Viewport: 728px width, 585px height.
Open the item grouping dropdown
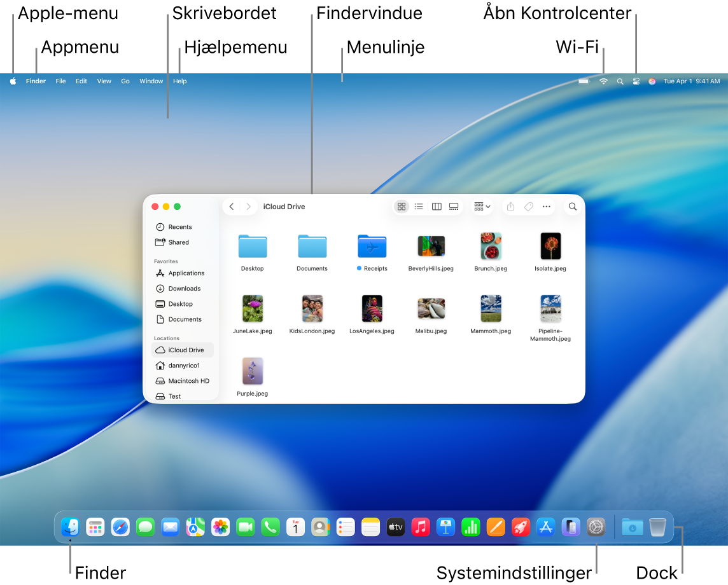482,206
